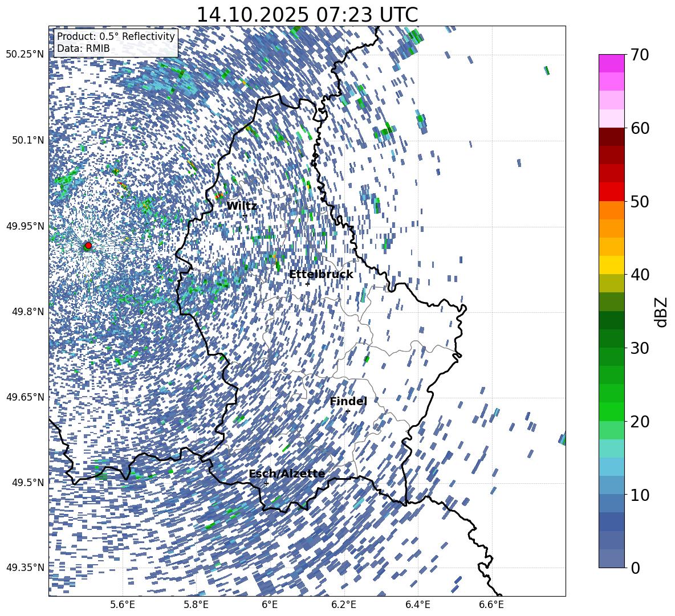Click the Findel station cross marker

click(x=348, y=411)
